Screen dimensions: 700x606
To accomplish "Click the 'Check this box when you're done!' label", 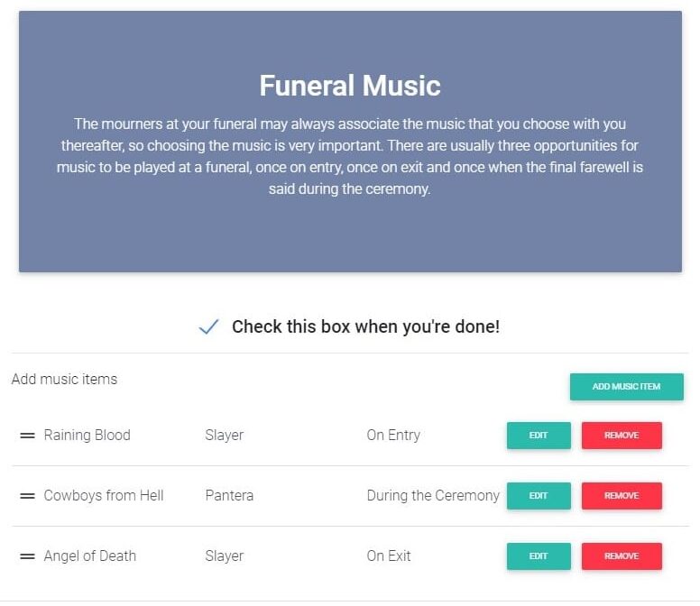I will coord(365,326).
